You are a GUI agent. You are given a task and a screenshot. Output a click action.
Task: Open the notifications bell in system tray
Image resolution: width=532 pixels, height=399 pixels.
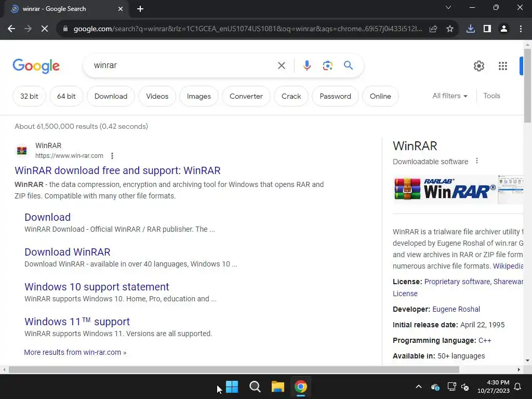click(x=518, y=387)
